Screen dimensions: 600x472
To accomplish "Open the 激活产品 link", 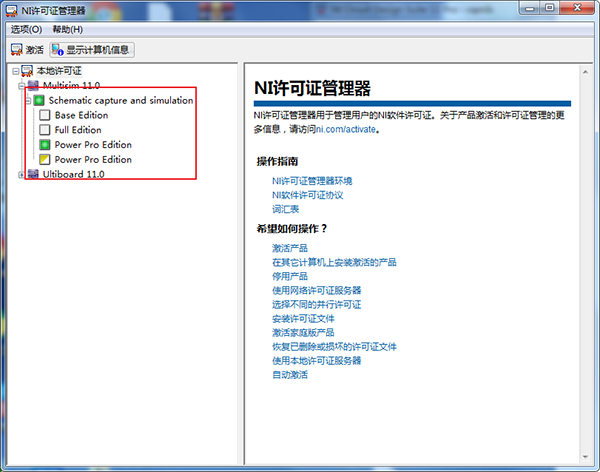I will pos(290,248).
